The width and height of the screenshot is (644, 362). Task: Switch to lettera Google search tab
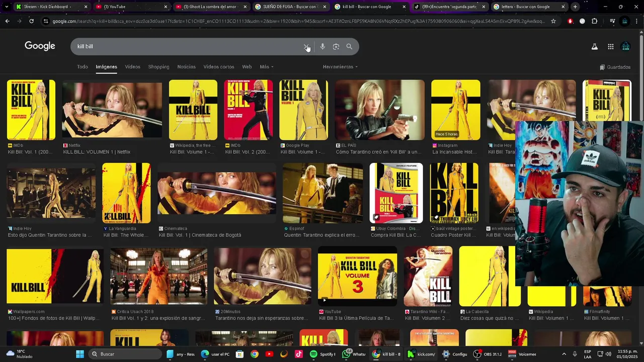[x=528, y=7]
